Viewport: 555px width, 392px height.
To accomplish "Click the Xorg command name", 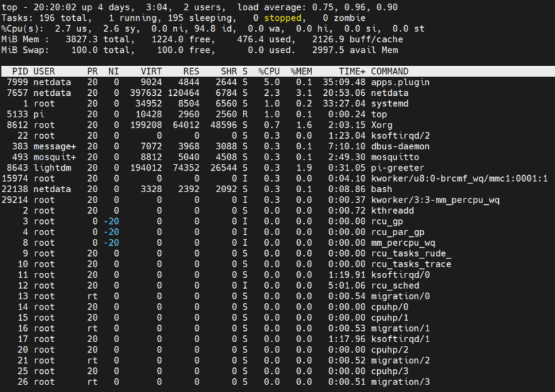I will [382, 125].
